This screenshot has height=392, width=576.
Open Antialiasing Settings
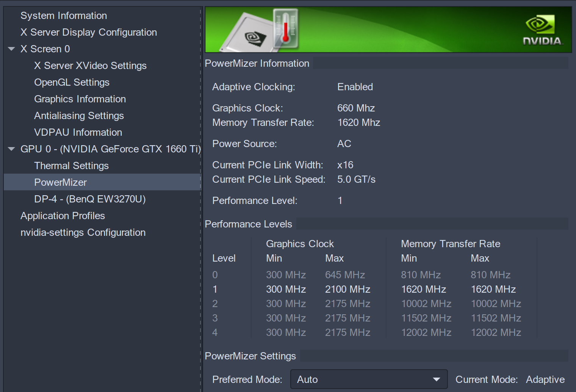click(x=79, y=116)
